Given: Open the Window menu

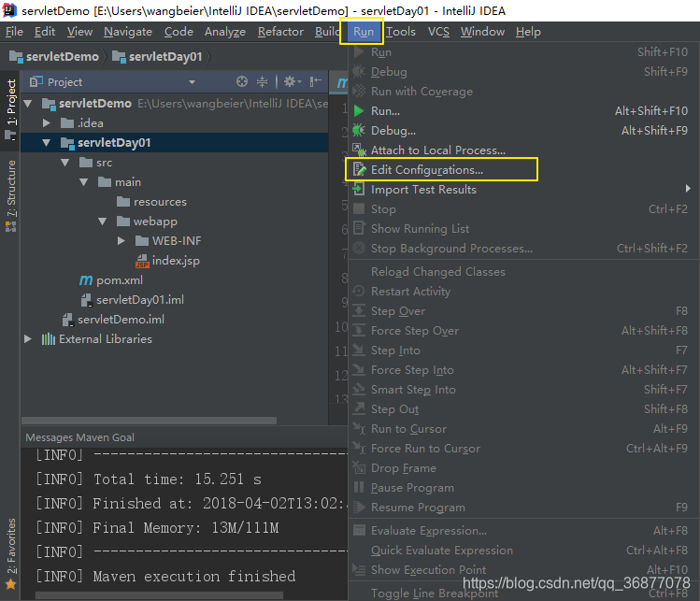Looking at the screenshot, I should pos(482,32).
